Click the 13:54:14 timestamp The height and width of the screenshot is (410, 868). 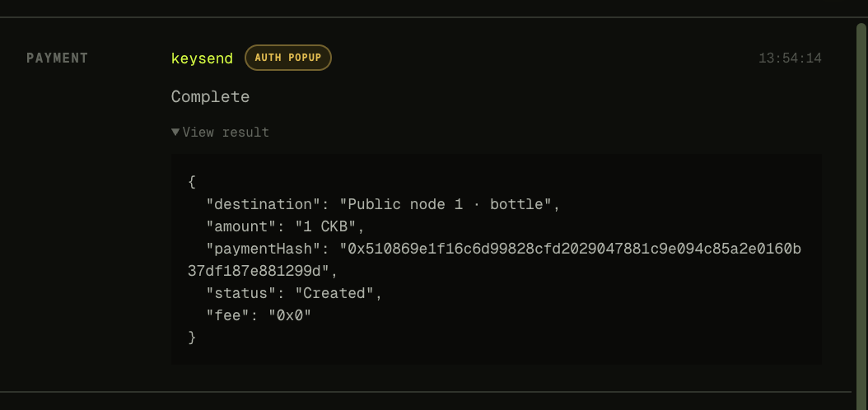point(790,58)
